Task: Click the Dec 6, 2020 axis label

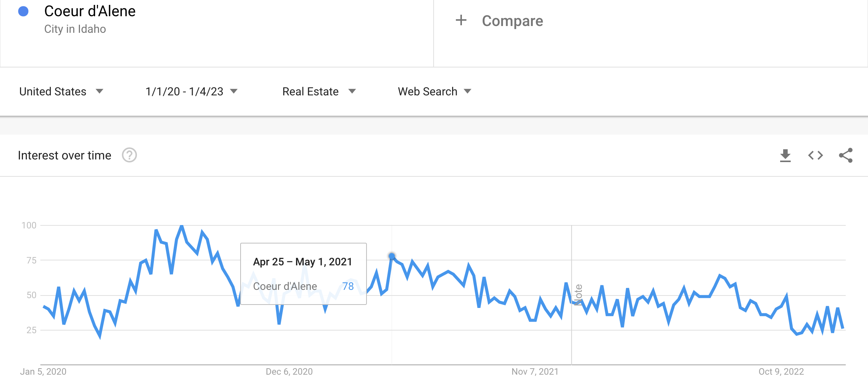Action: [289, 372]
